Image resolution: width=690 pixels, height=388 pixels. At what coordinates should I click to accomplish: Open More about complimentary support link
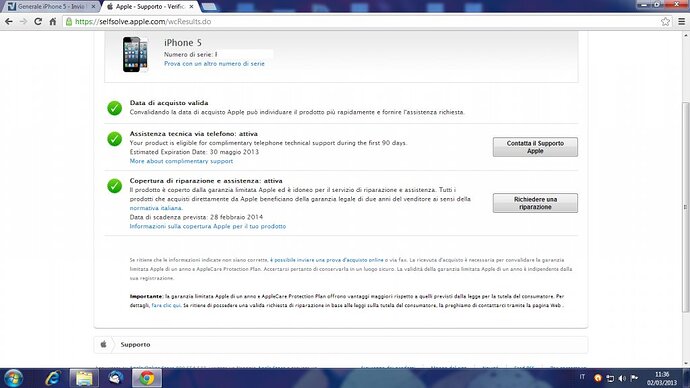pos(181,161)
